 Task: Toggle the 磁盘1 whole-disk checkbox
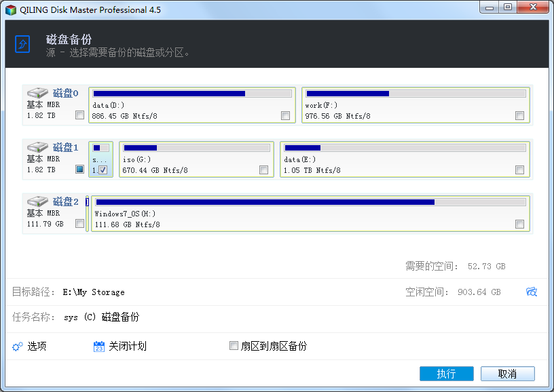[80, 170]
